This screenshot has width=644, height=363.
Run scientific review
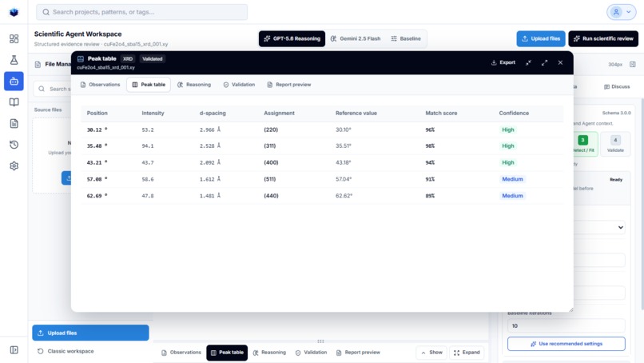click(603, 38)
